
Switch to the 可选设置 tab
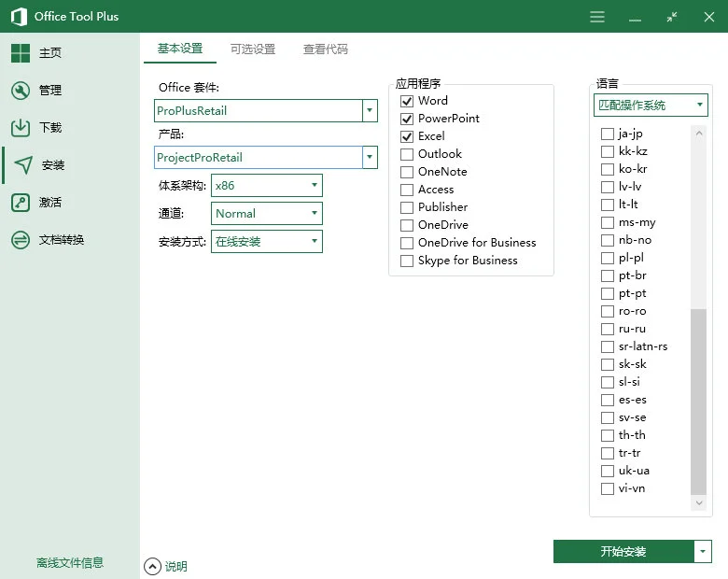click(253, 49)
